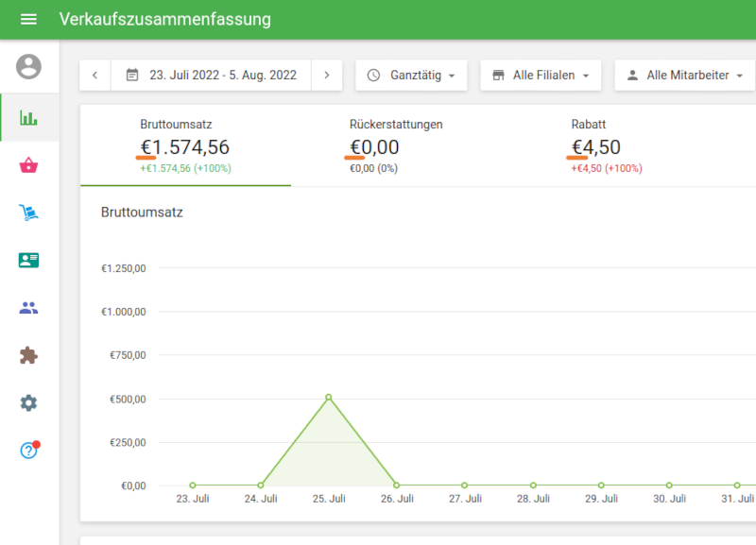Open the Items shopping basket icon

tap(29, 166)
